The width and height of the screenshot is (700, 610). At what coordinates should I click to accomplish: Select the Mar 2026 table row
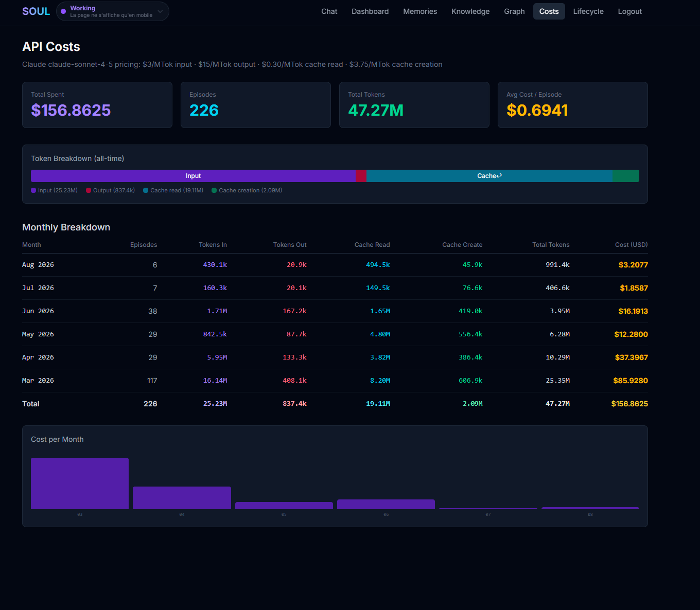pos(335,381)
